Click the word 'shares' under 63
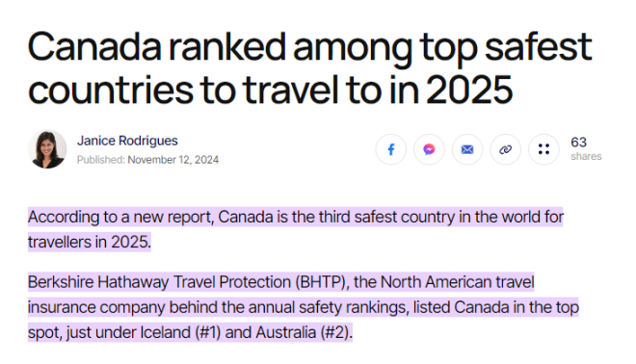 pyautogui.click(x=586, y=156)
